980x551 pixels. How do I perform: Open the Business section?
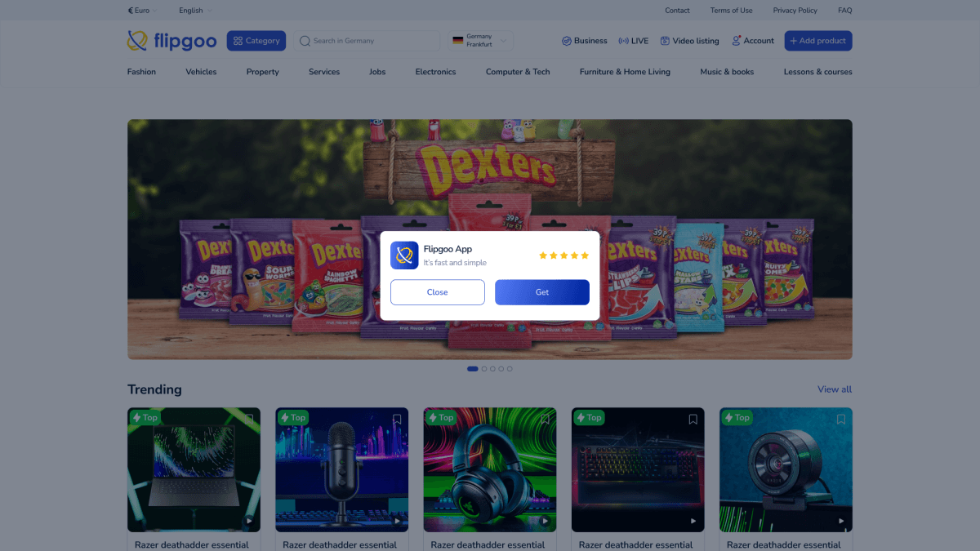coord(584,41)
